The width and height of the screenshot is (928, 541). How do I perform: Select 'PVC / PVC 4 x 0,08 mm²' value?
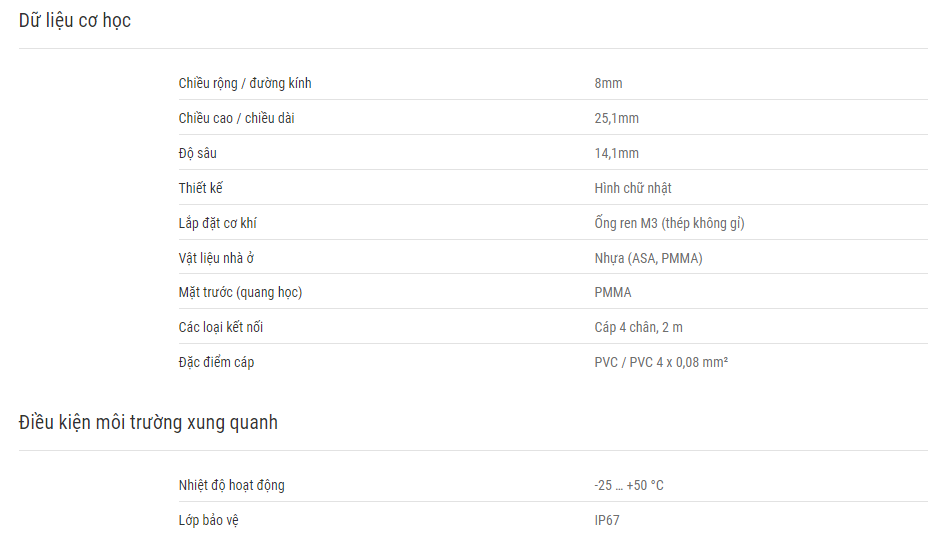pyautogui.click(x=661, y=362)
